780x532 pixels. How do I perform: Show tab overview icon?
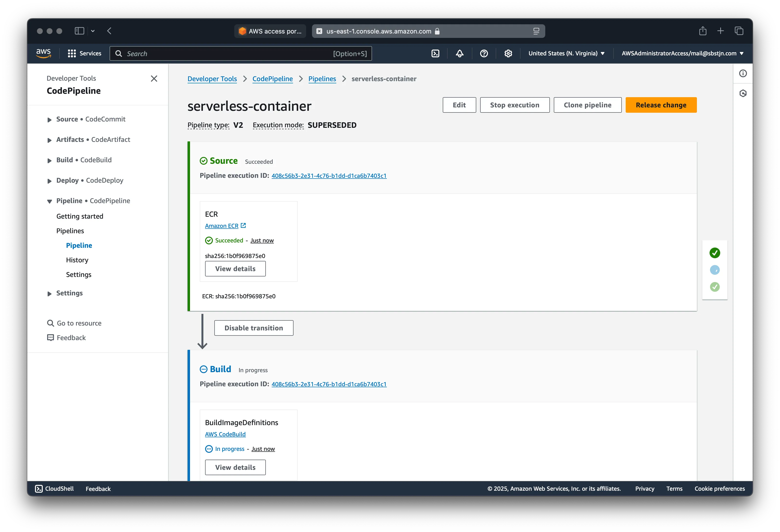pyautogui.click(x=739, y=31)
